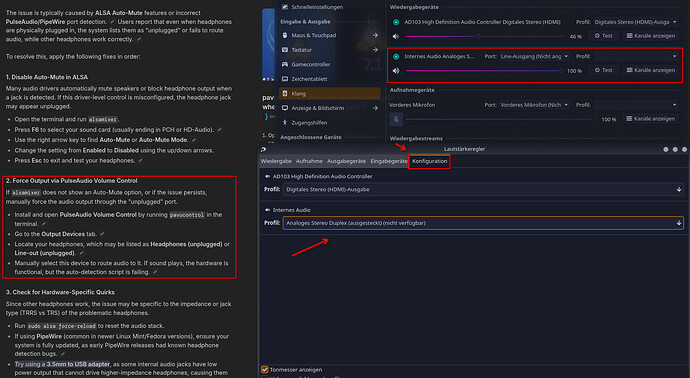Click the '3. Check for Hardware-Specific Quirks' heading
This screenshot has width=690, height=378.
[60, 292]
